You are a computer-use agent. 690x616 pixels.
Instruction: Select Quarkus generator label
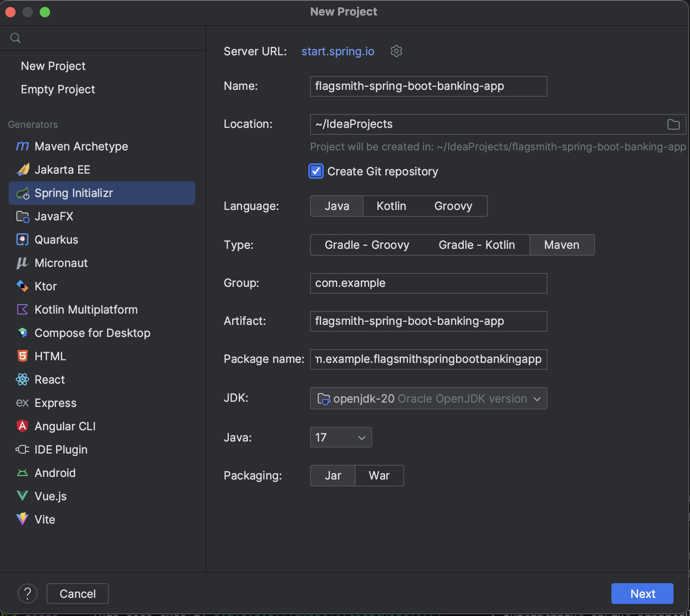(x=57, y=240)
